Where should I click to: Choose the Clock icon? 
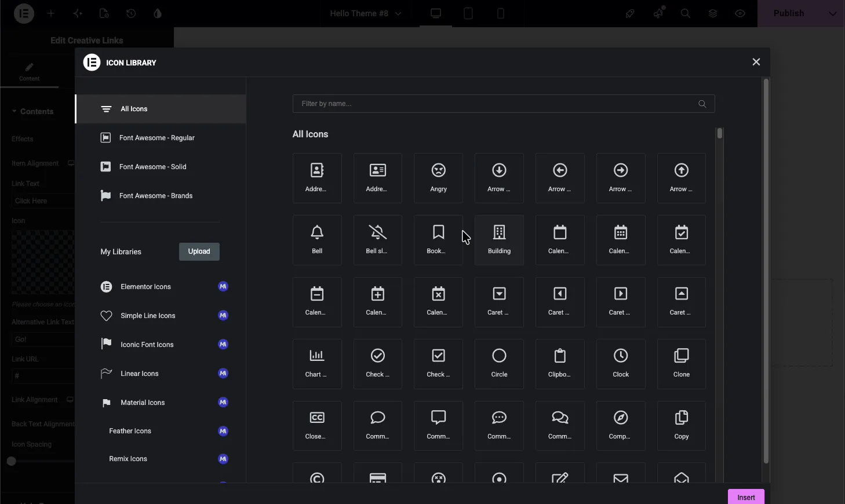(621, 364)
